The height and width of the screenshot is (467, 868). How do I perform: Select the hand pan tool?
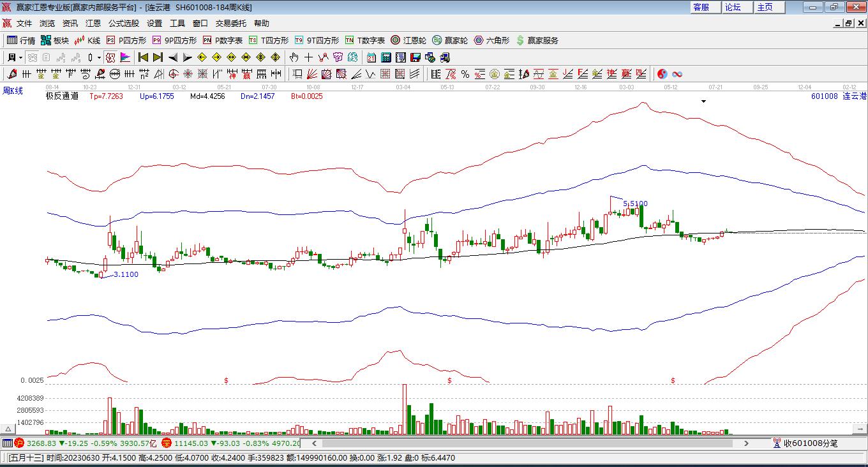(x=294, y=57)
